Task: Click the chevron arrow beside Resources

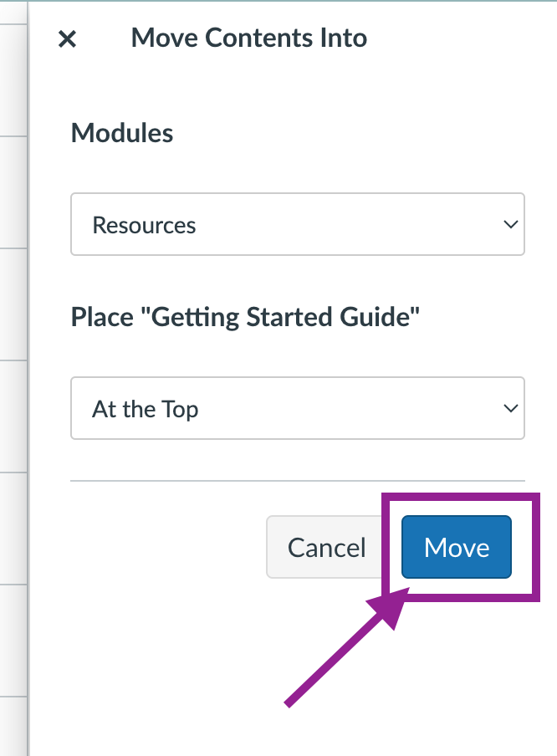Action: [x=510, y=224]
